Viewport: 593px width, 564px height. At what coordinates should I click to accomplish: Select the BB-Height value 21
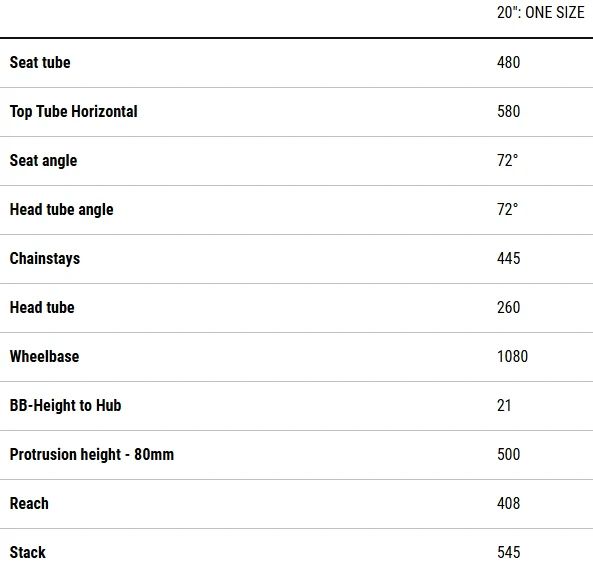pos(504,406)
